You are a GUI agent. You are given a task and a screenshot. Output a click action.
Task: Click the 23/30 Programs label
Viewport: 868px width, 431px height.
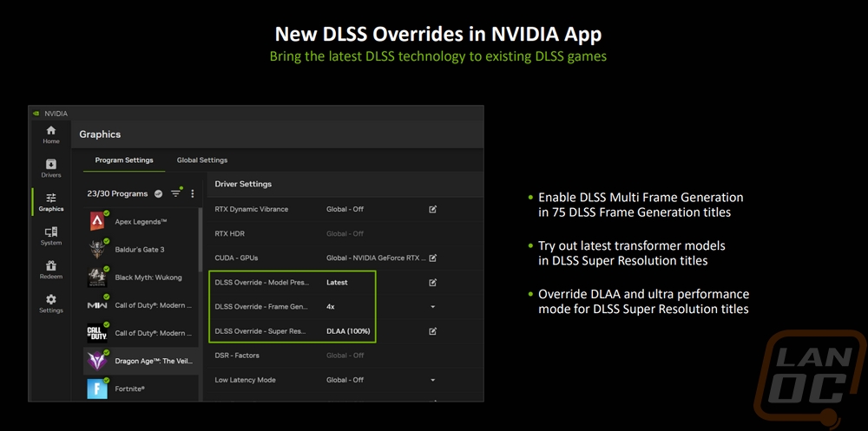click(x=117, y=193)
